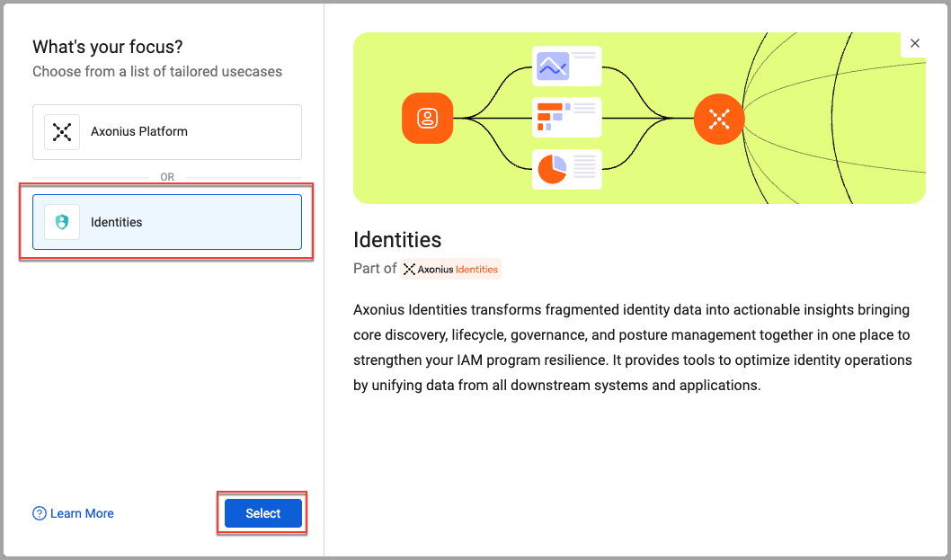Click the Identities heading text
Image resolution: width=951 pixels, height=560 pixels.
pos(397,240)
